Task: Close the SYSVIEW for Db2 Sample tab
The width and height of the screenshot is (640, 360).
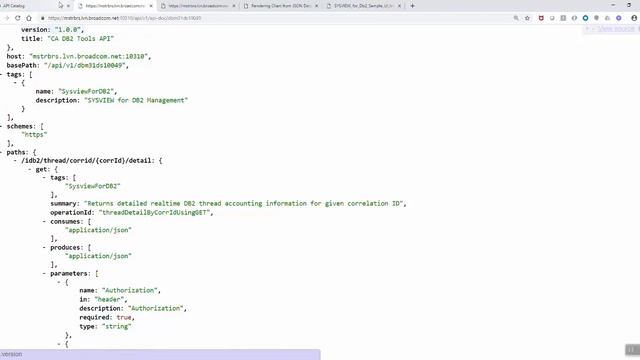Action: (x=399, y=6)
